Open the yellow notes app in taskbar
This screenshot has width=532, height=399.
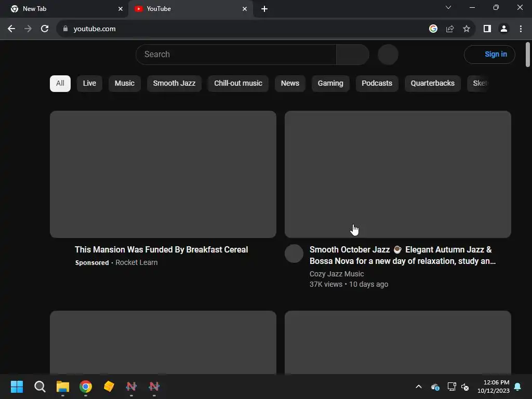pos(109,387)
